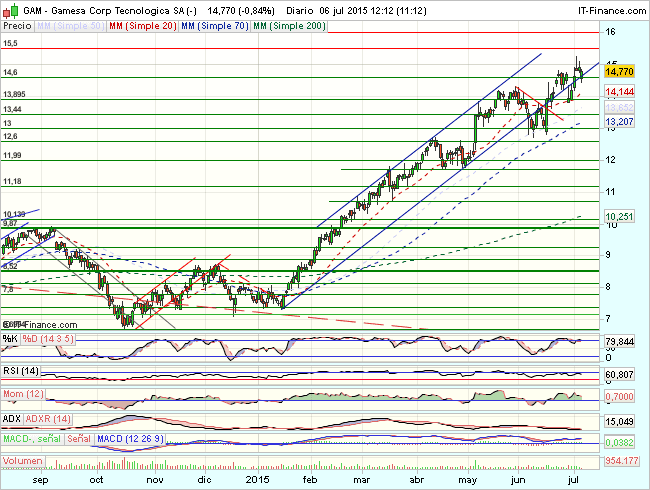Screen dimensions: 650x490
Task: Click the IT-Finance.com text at top right
Action: 611,11
